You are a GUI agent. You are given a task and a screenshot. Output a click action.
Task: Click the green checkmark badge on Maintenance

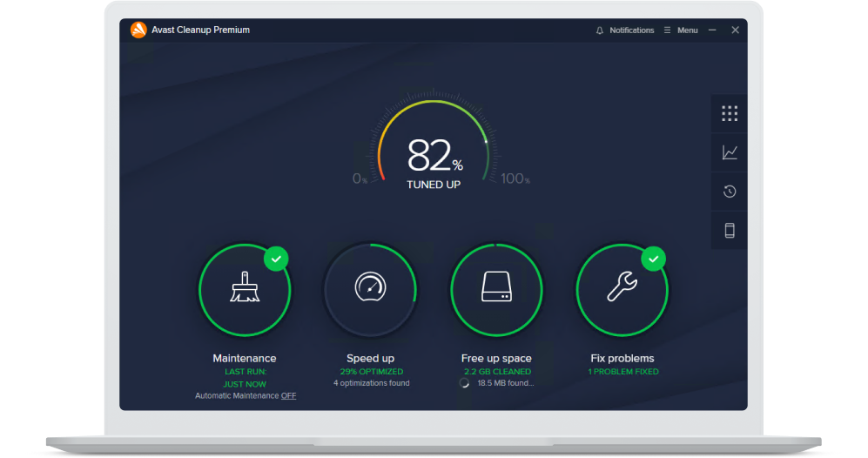276,259
